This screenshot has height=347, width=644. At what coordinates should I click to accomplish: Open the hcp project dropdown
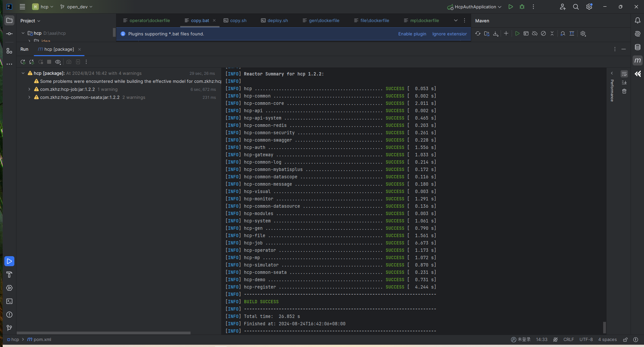(43, 7)
